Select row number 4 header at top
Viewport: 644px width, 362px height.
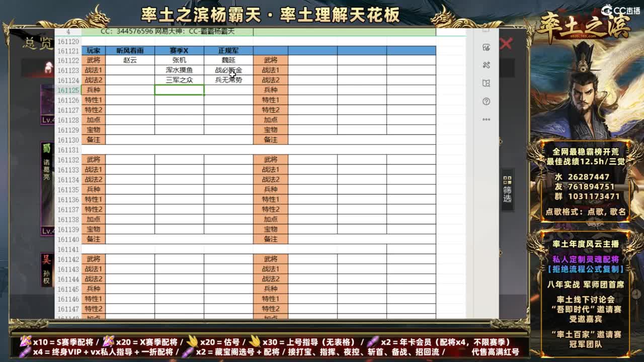pyautogui.click(x=68, y=32)
